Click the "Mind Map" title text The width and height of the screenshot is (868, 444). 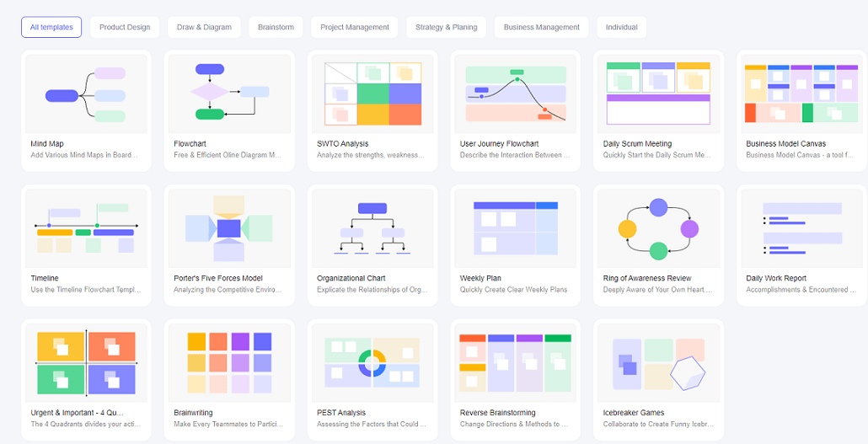point(47,144)
